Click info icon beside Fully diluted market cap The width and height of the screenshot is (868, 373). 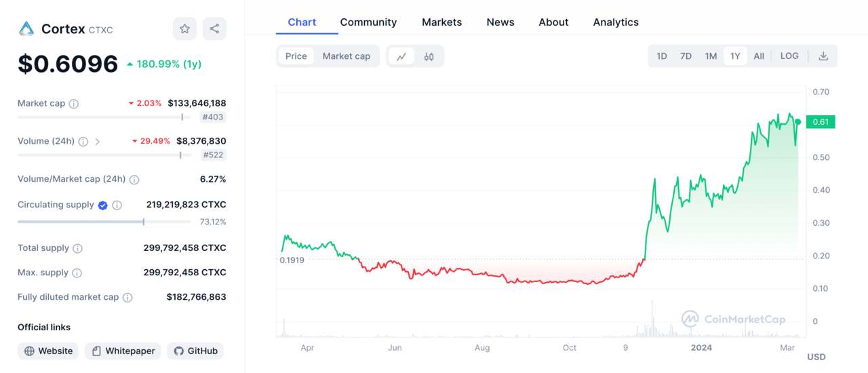127,298
